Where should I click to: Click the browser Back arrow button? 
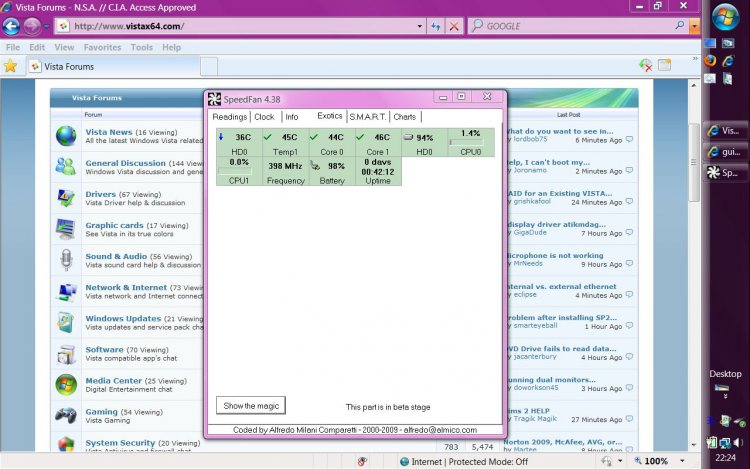[11, 26]
